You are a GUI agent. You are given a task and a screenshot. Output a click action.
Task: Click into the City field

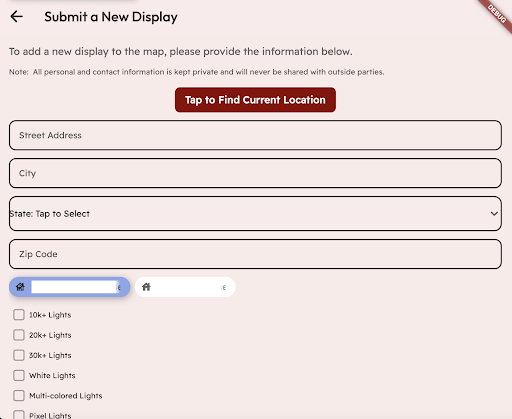point(255,173)
